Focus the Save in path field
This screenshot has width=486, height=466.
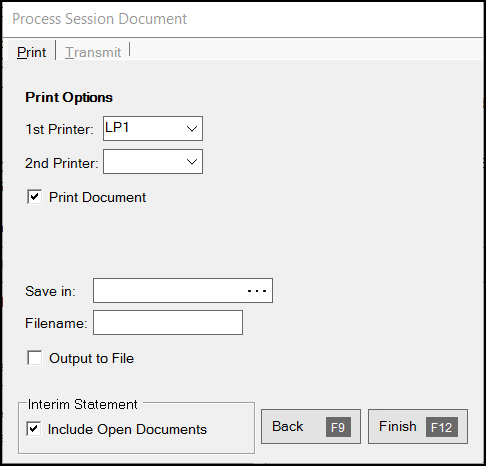[183, 291]
